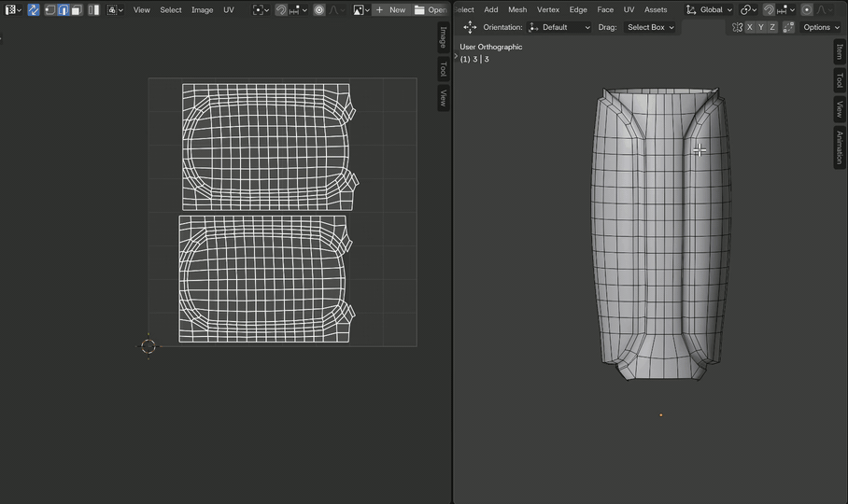Open UV editor snapping options dropdown
Image resolution: width=848 pixels, height=504 pixels.
click(298, 9)
